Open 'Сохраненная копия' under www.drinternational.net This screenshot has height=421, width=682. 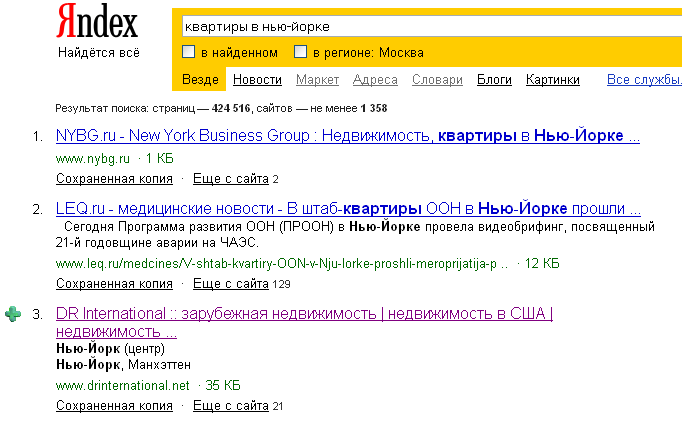114,405
